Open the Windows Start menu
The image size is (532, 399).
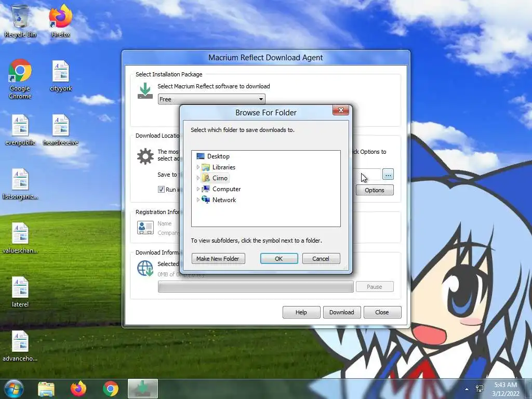click(x=14, y=389)
